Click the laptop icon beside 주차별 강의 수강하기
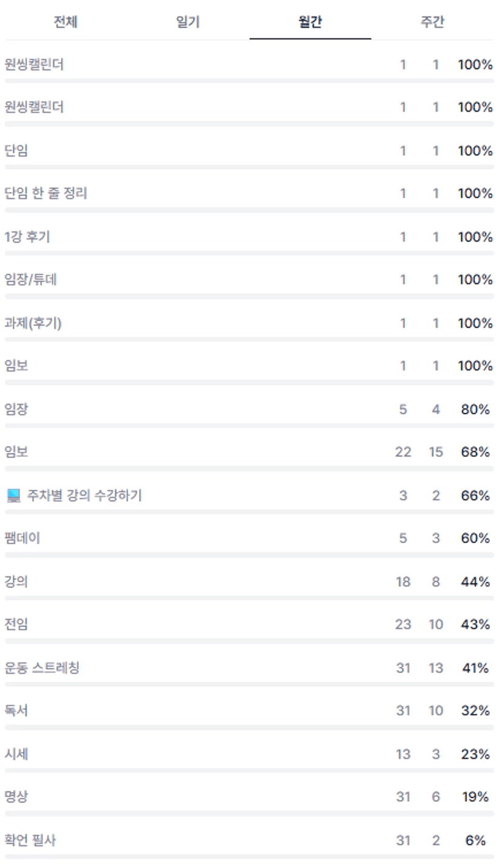 13,496
